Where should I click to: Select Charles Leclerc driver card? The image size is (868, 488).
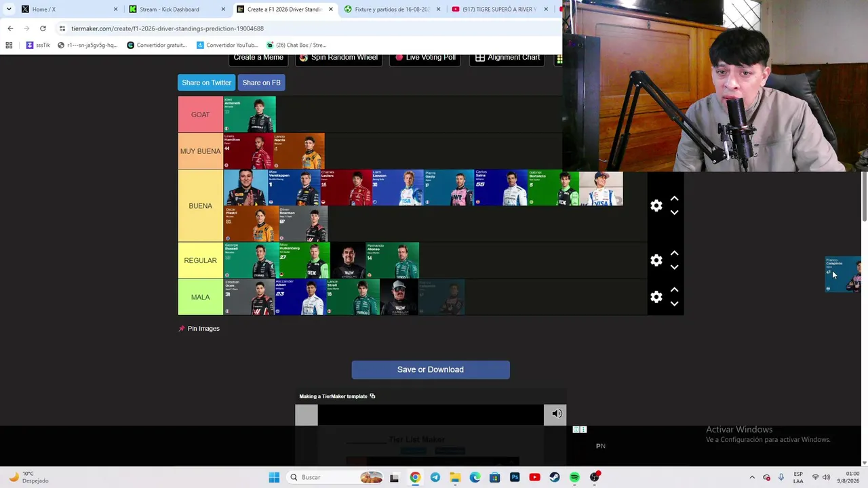click(346, 188)
